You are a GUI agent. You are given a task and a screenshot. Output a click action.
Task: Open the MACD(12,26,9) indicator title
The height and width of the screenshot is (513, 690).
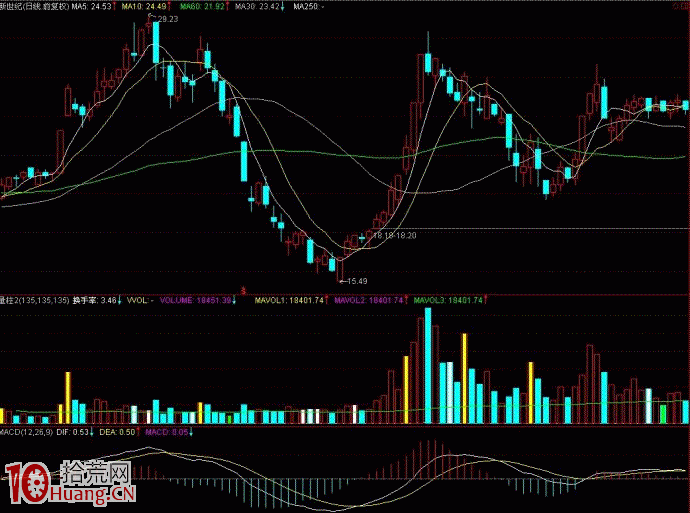(26, 432)
